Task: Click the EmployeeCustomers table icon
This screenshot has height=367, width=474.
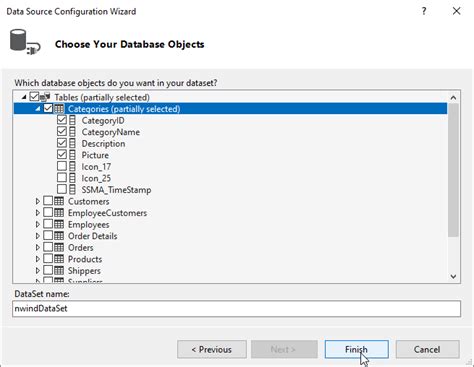Action: 59,213
